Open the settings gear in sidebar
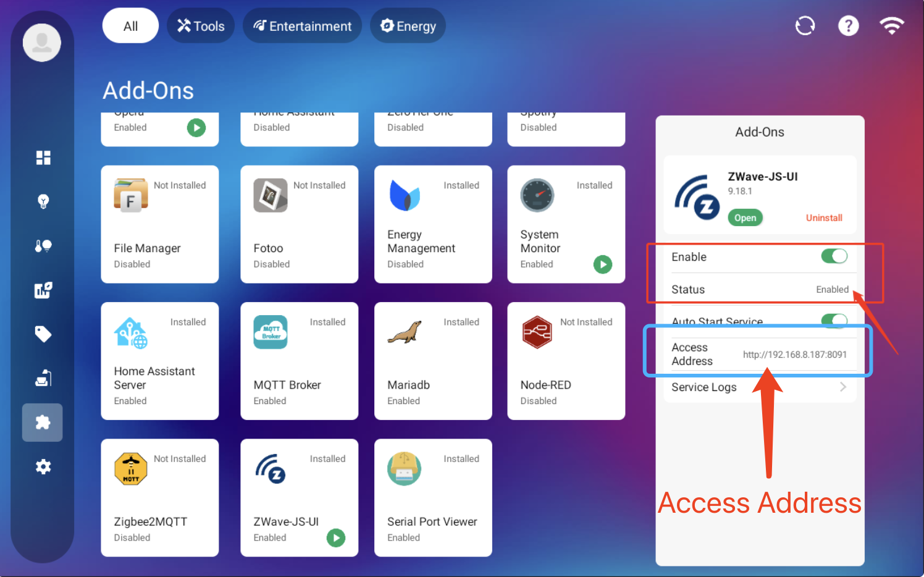Image resolution: width=924 pixels, height=577 pixels. (x=43, y=467)
